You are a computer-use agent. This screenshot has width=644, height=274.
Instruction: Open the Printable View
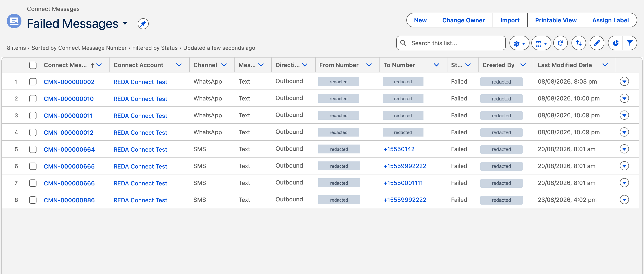point(556,20)
